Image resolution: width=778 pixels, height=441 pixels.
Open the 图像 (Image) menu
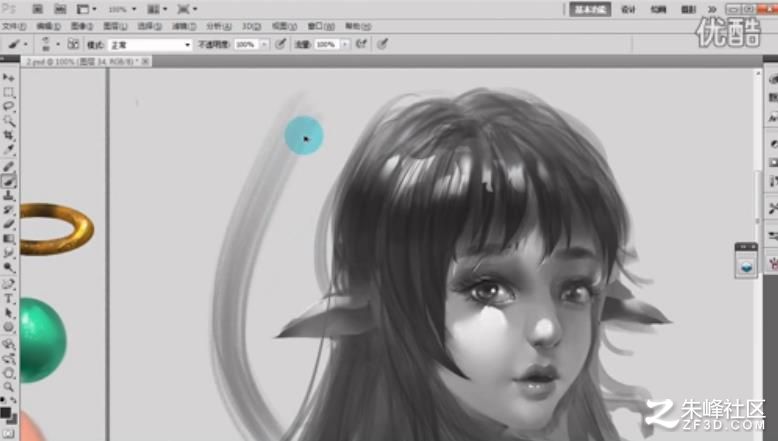click(81, 26)
